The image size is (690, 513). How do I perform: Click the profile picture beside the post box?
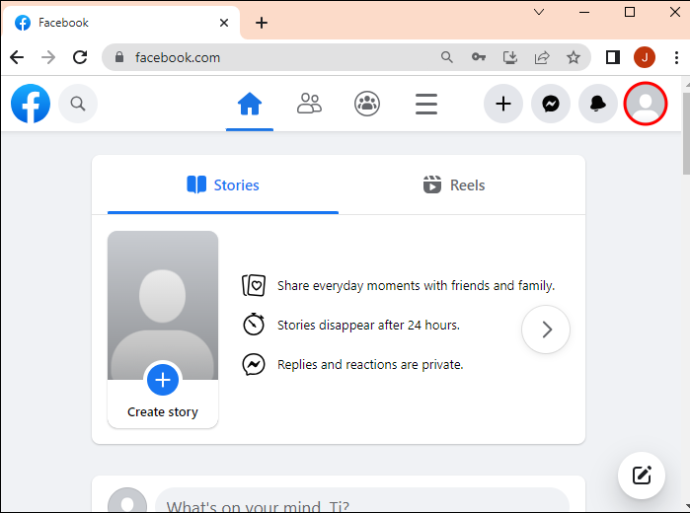[x=127, y=501]
